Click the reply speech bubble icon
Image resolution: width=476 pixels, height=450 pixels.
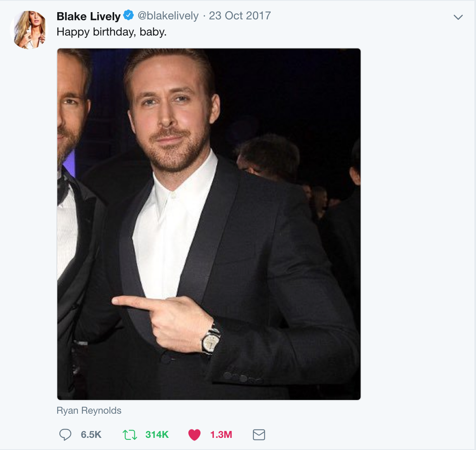coord(65,434)
